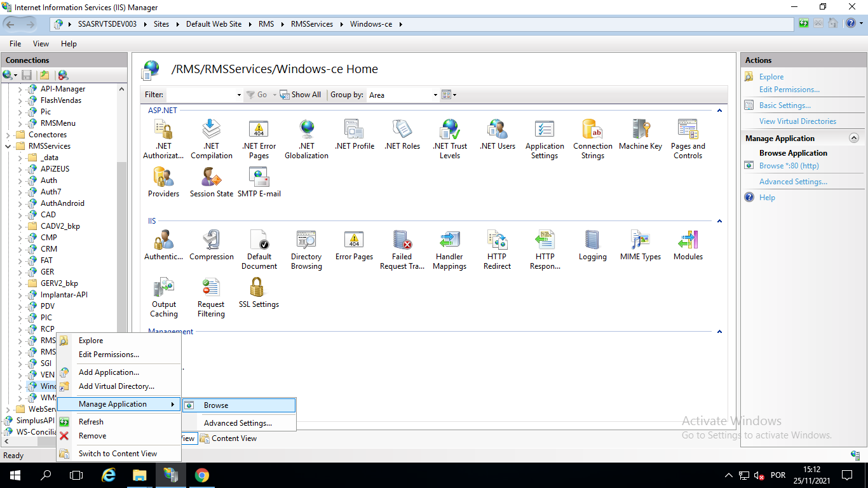Open the Filter combo box dropdown
Screen dimensions: 868x488
(239, 95)
